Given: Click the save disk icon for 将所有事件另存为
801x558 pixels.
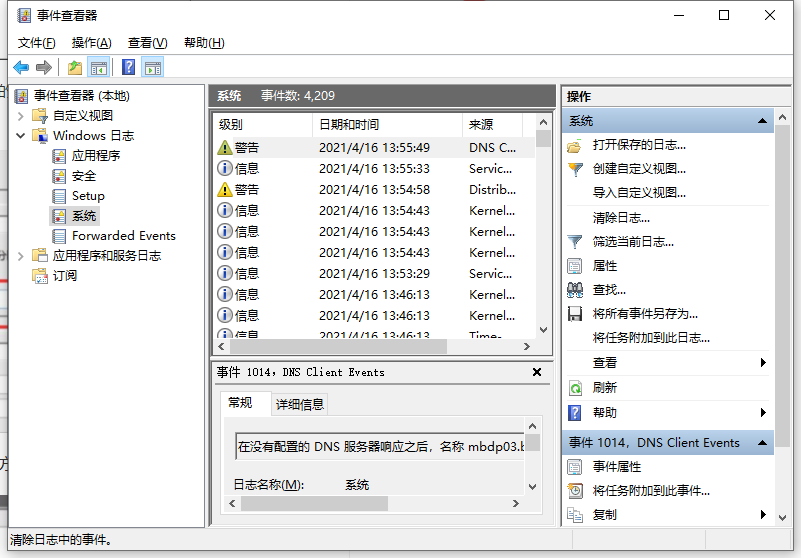Looking at the screenshot, I should (575, 314).
